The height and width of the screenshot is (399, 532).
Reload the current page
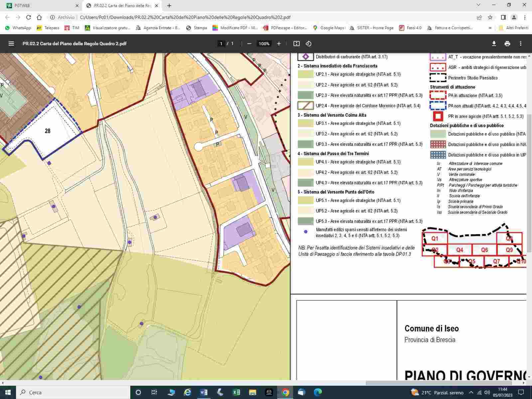tap(29, 17)
